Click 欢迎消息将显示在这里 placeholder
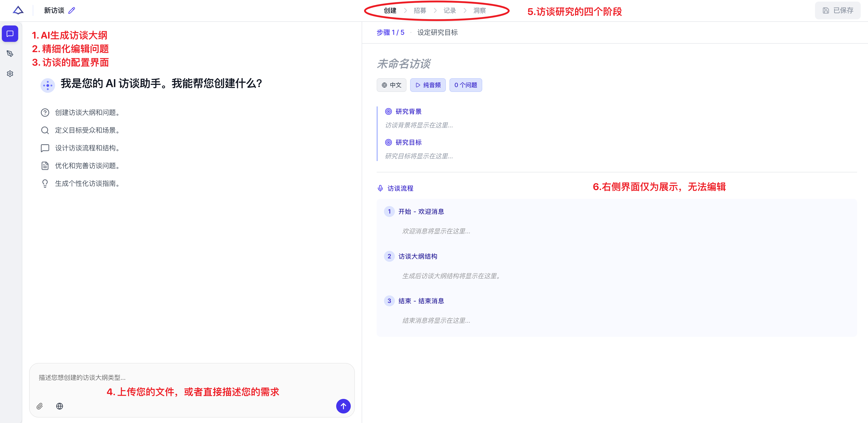 click(436, 231)
